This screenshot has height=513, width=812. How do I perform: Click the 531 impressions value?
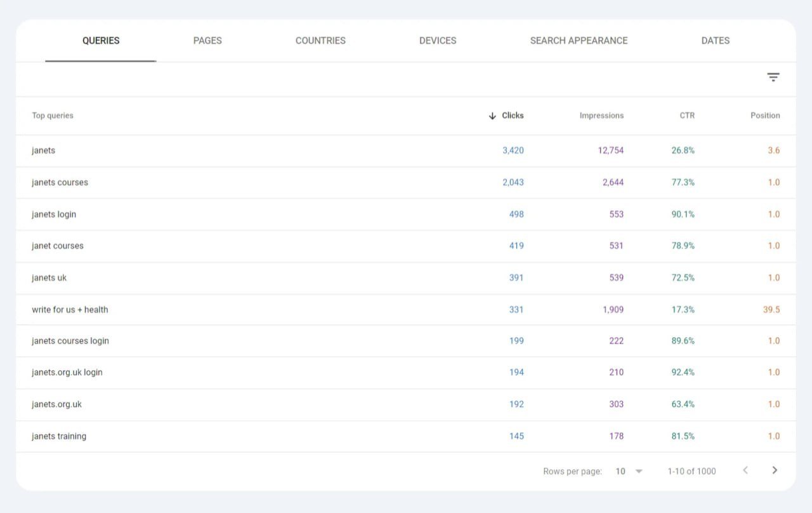617,246
